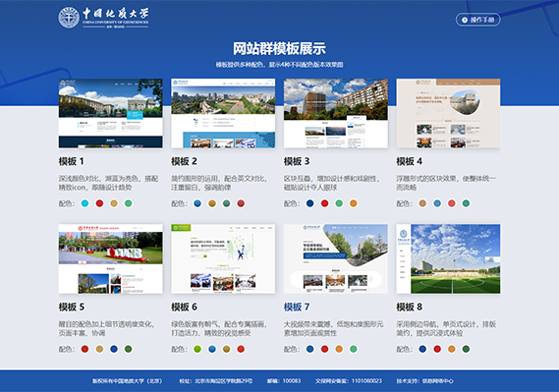The height and width of the screenshot is (392, 559).
Task: Select the dark green swatch for 模板 8
Action: pyautogui.click(x=466, y=349)
